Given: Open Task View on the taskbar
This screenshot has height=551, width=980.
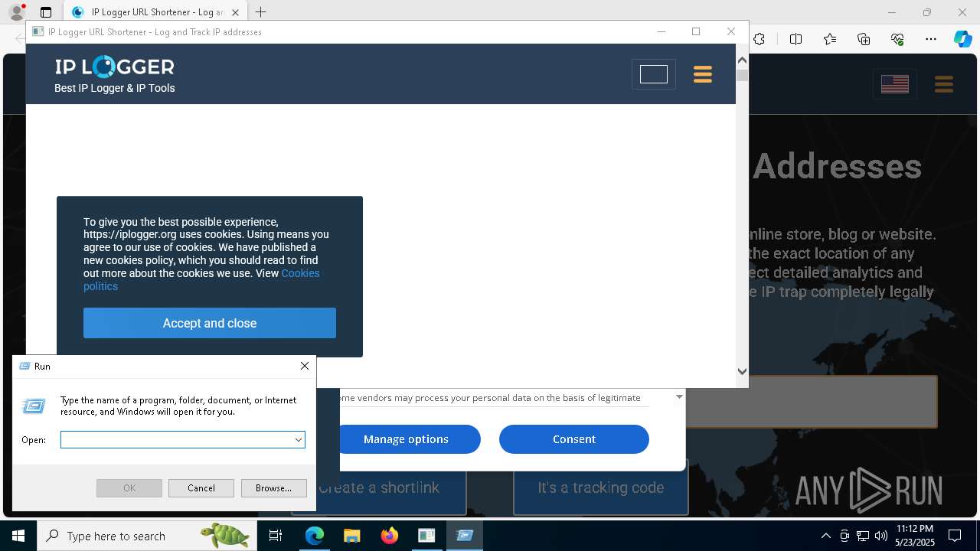Looking at the screenshot, I should click(x=276, y=536).
